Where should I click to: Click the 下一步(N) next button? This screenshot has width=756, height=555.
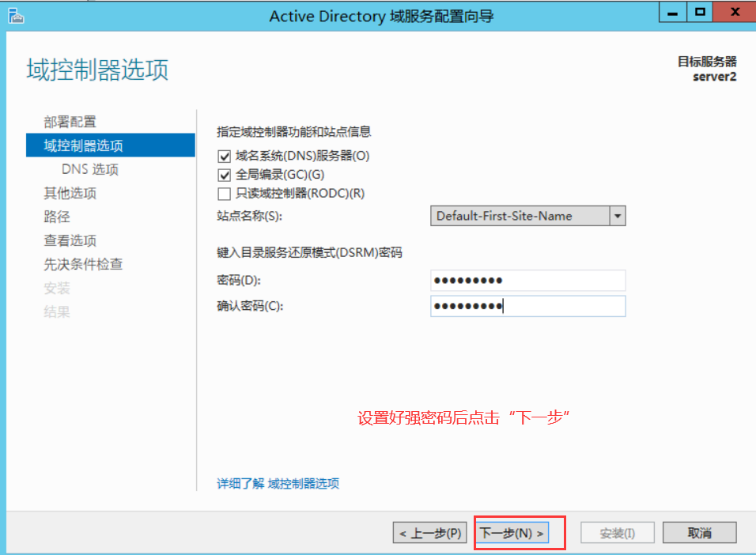click(512, 533)
